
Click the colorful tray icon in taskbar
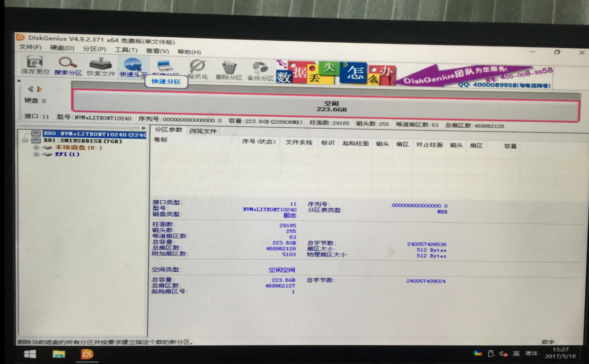[478, 353]
